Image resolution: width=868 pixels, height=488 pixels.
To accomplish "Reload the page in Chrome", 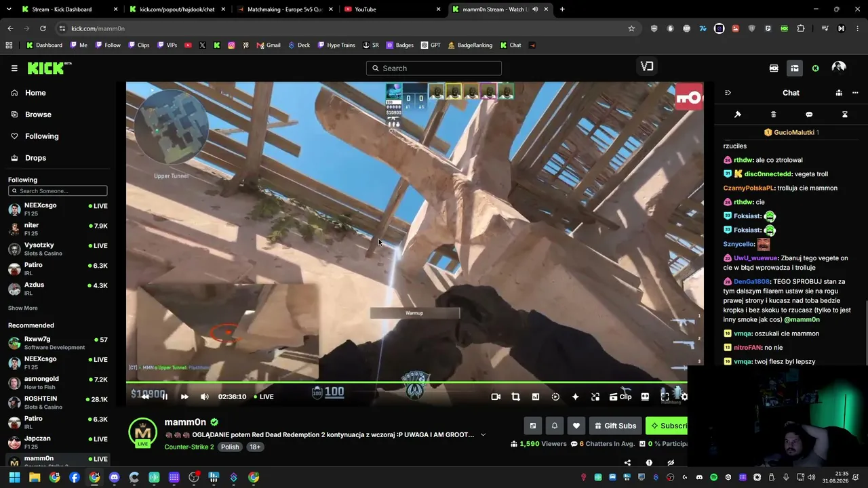I will (x=43, y=28).
